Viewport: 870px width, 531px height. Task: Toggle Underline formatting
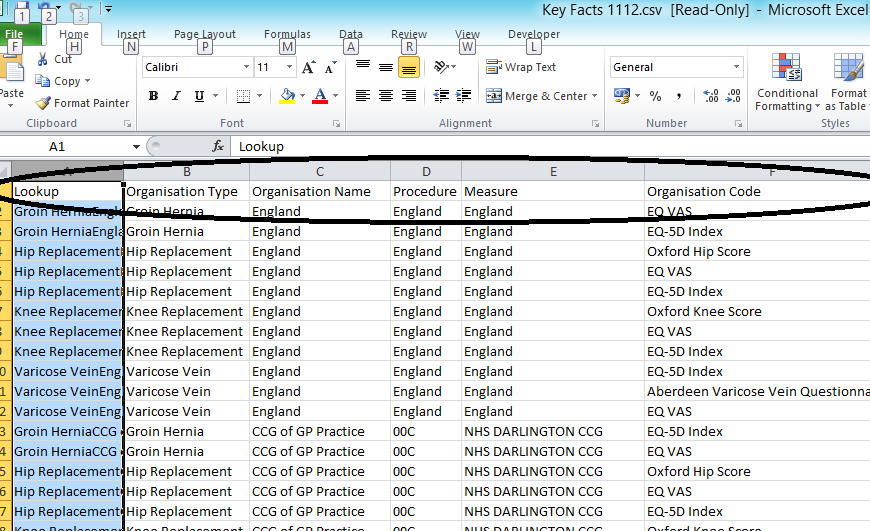199,96
